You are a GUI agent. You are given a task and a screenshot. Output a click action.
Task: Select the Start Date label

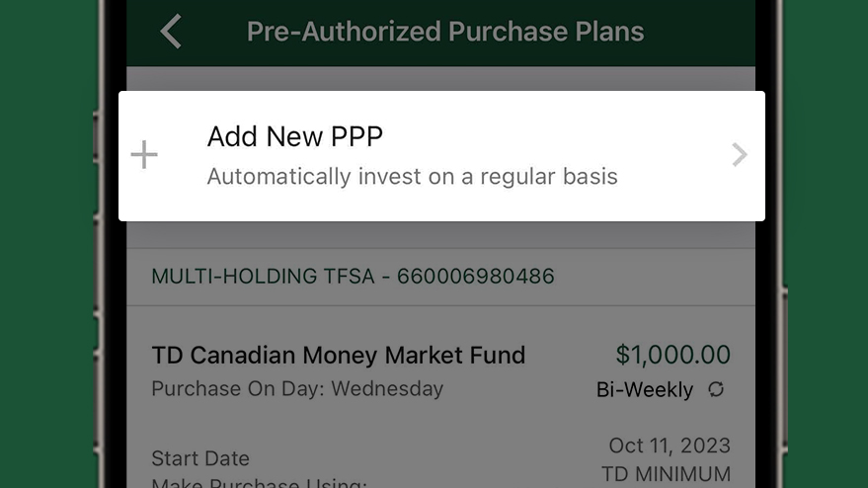pos(200,458)
